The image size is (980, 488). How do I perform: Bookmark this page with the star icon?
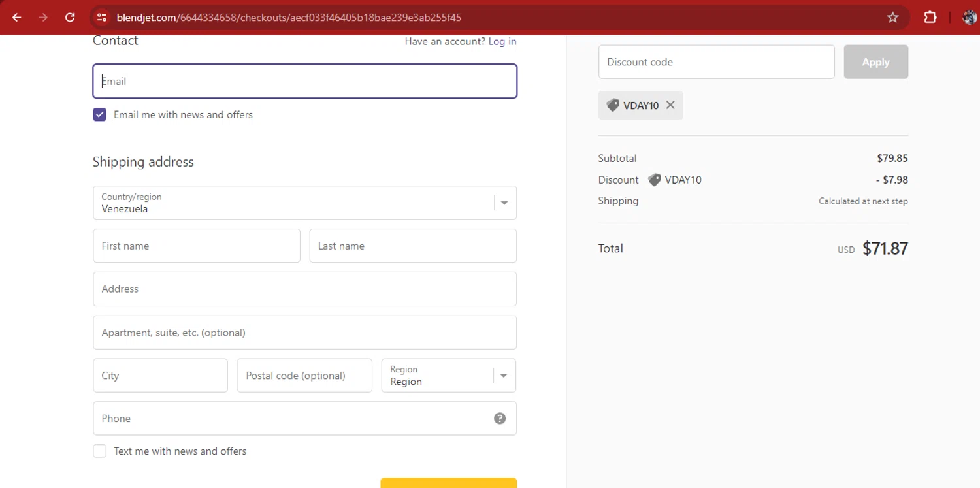[x=893, y=18]
